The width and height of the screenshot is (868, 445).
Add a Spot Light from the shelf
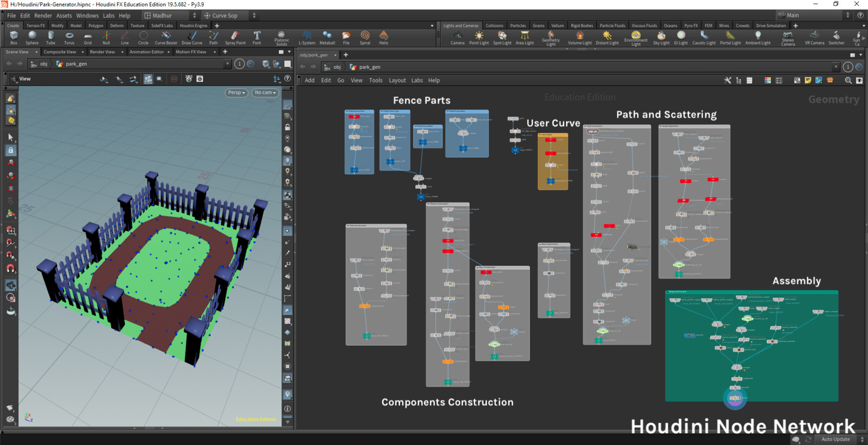coord(502,37)
